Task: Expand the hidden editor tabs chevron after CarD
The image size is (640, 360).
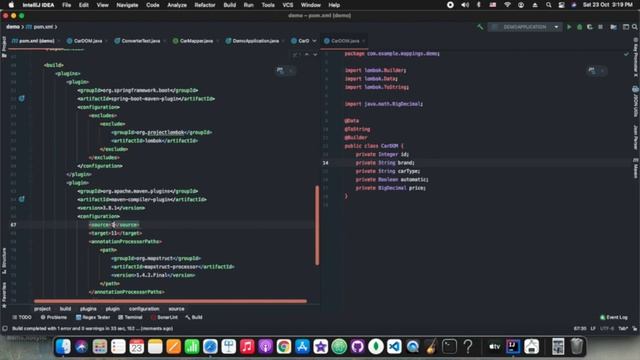Action: tap(314, 41)
